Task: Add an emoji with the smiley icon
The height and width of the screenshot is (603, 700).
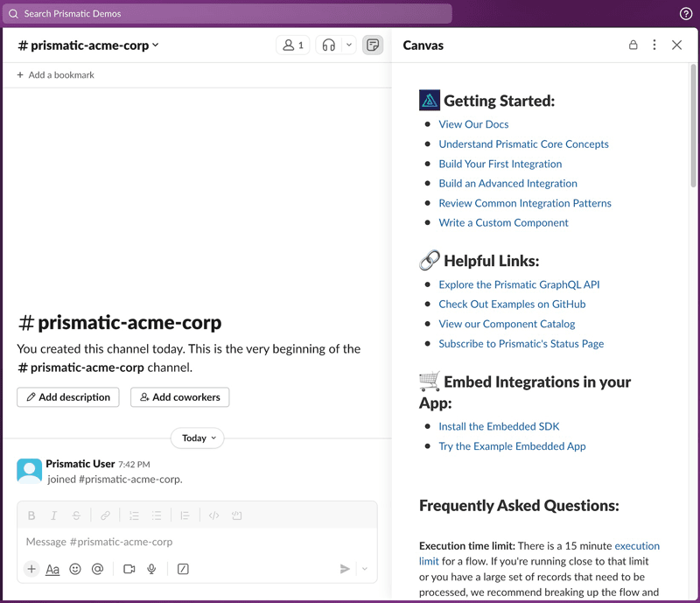Action: point(75,569)
